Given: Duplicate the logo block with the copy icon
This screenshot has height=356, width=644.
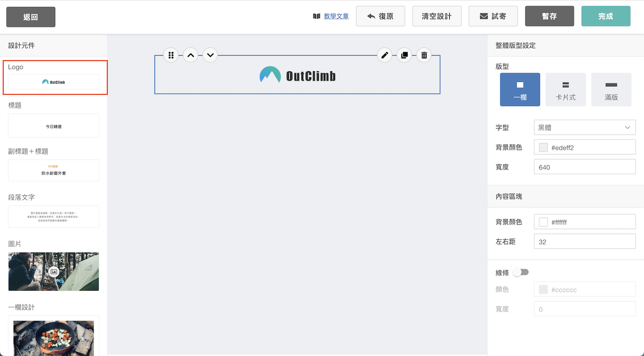Looking at the screenshot, I should [404, 55].
